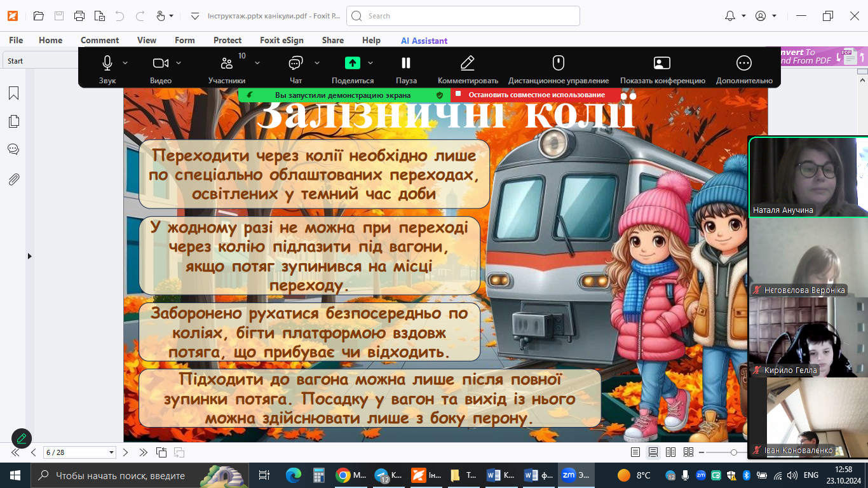Screen dimensions: 868x488
Task: Click Кирило Гелла video thumbnail
Action: 808,337
